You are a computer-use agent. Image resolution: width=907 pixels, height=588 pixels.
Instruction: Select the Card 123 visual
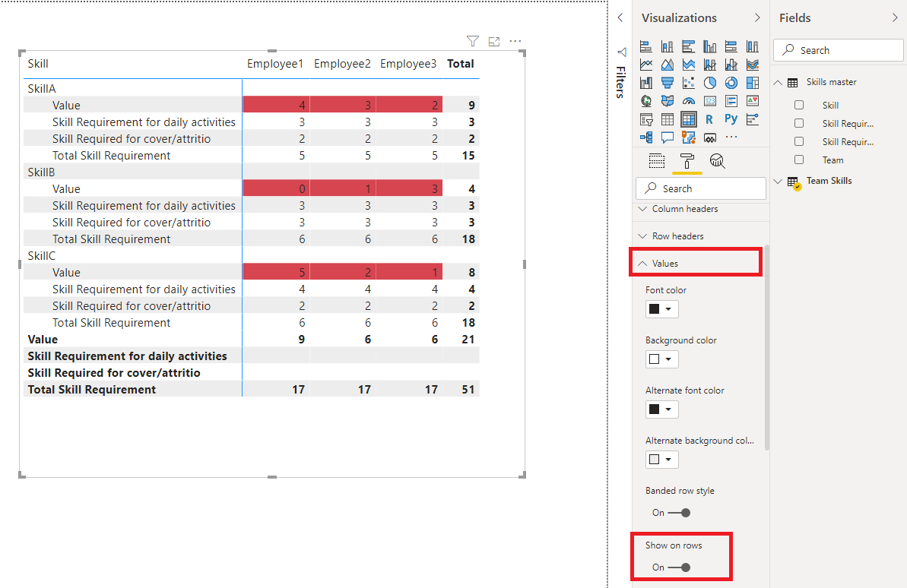(710, 101)
